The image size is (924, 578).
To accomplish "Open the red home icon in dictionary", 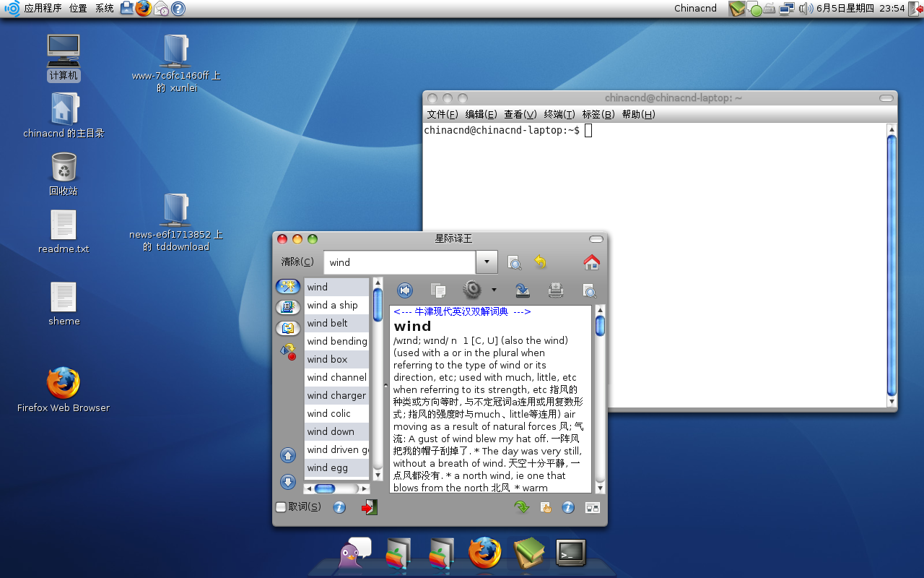I will (591, 262).
